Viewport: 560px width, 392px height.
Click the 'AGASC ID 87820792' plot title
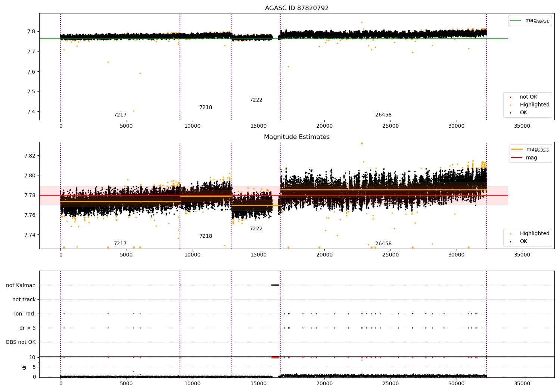[x=297, y=8]
